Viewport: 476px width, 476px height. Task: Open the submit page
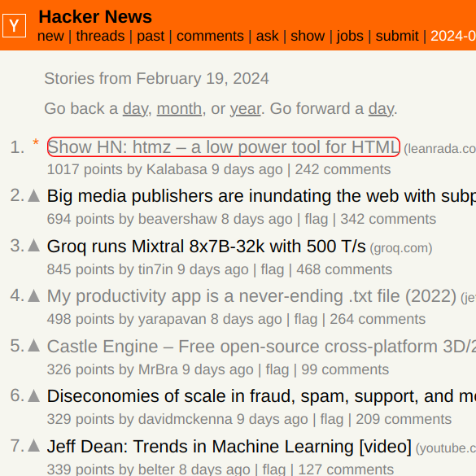click(x=397, y=36)
